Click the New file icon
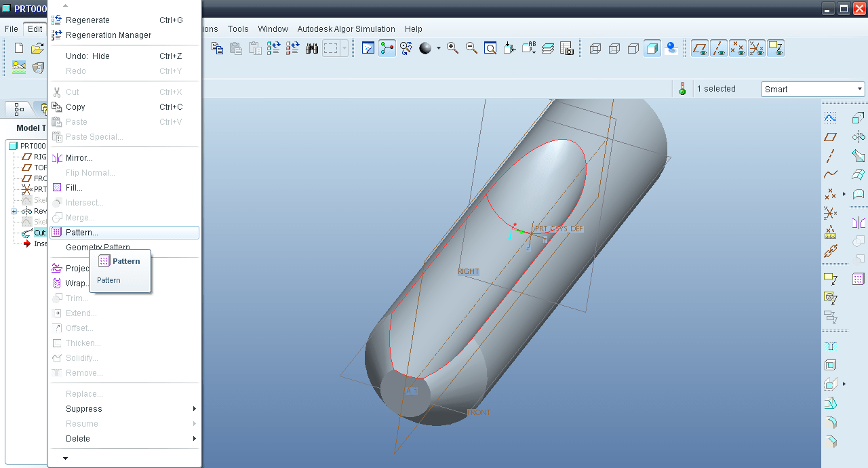The image size is (868, 468). [x=19, y=48]
